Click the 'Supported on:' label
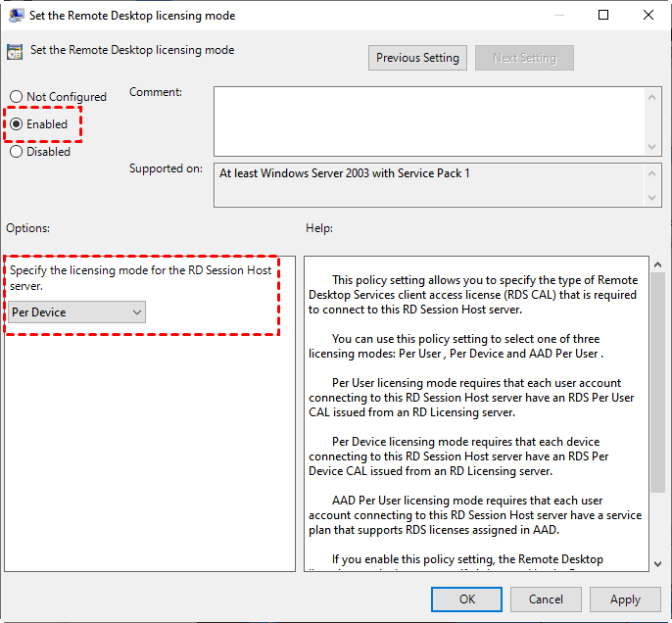 [166, 168]
